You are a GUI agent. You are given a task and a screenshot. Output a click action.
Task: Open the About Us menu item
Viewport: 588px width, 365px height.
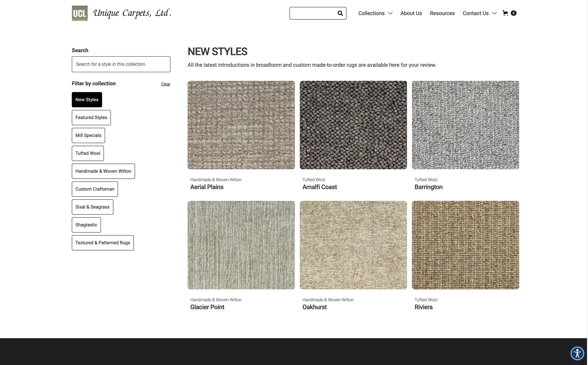(411, 13)
